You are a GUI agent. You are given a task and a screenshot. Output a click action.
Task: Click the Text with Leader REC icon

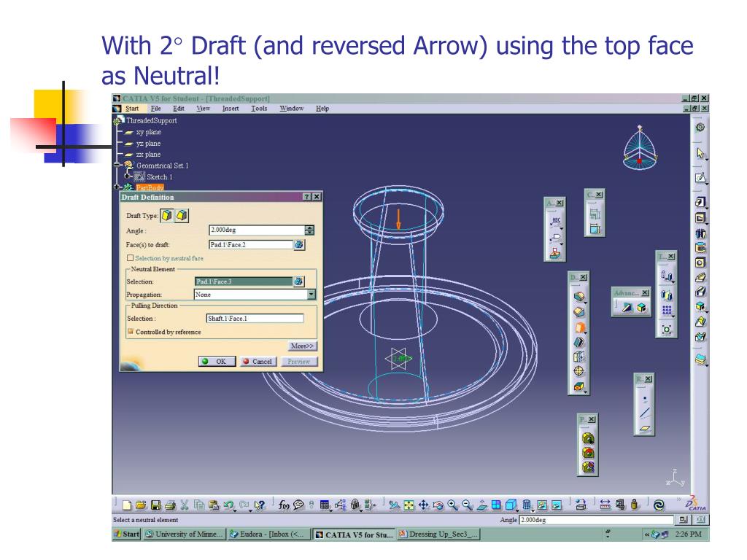555,222
